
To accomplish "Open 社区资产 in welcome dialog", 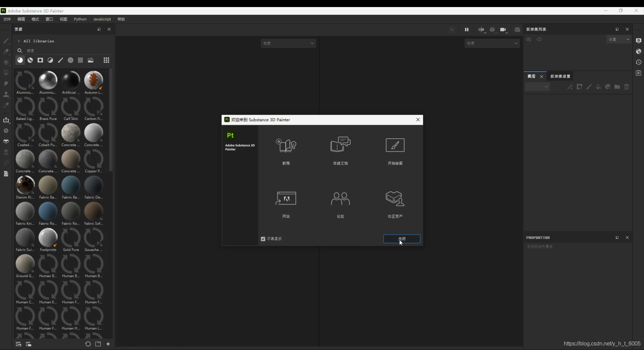I will click(395, 205).
